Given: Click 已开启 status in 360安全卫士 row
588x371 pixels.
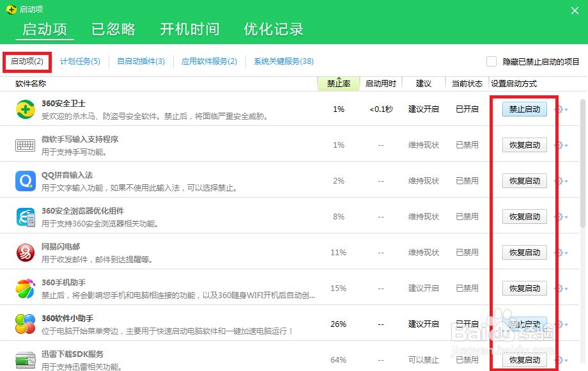Looking at the screenshot, I should click(x=467, y=109).
